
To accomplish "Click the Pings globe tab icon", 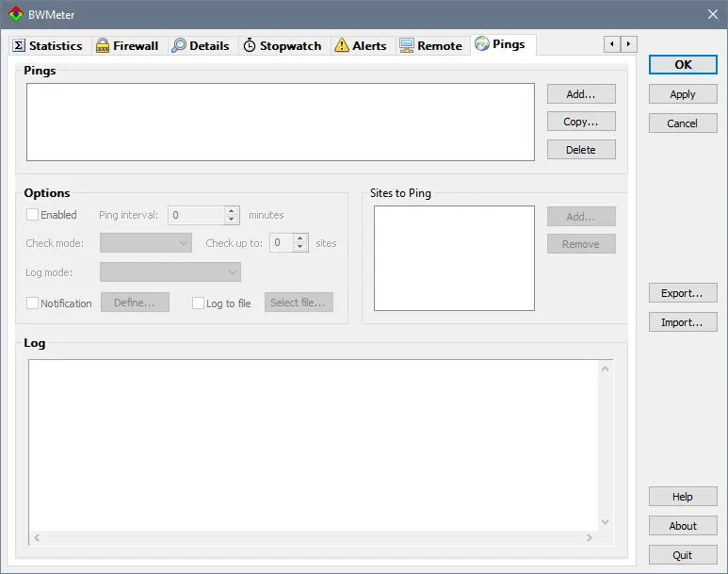I will pyautogui.click(x=482, y=43).
